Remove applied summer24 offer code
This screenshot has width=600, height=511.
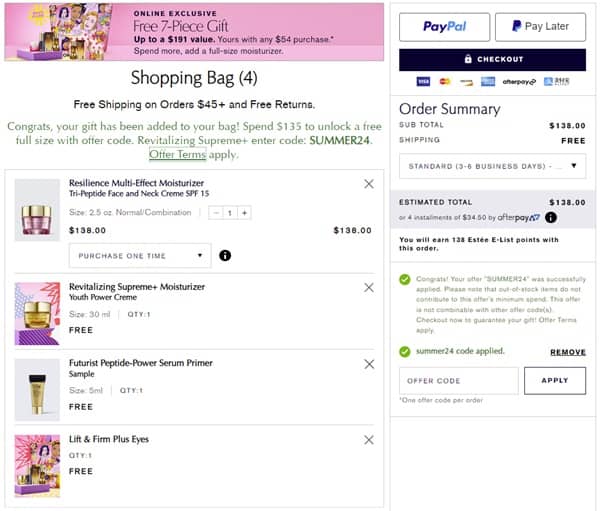pos(568,352)
